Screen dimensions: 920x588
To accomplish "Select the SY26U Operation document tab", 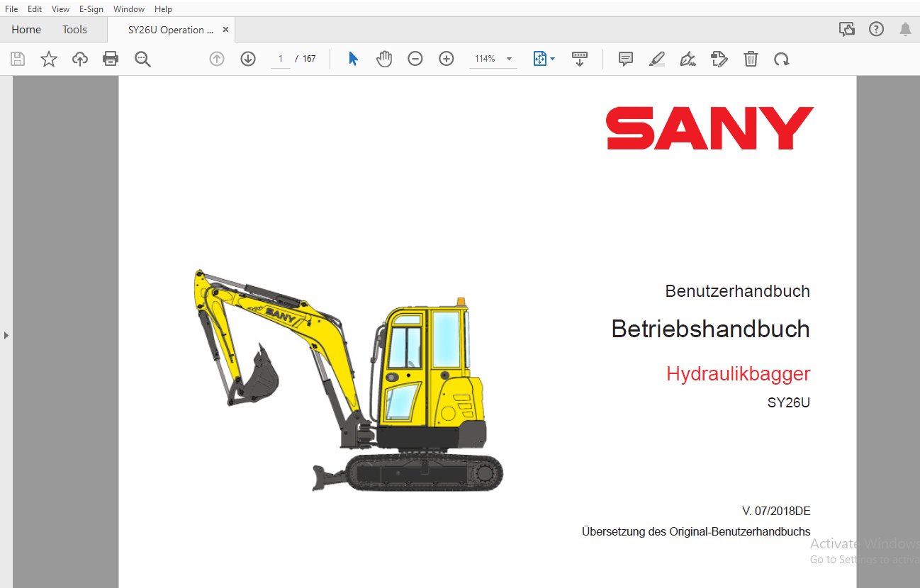I will [x=170, y=30].
